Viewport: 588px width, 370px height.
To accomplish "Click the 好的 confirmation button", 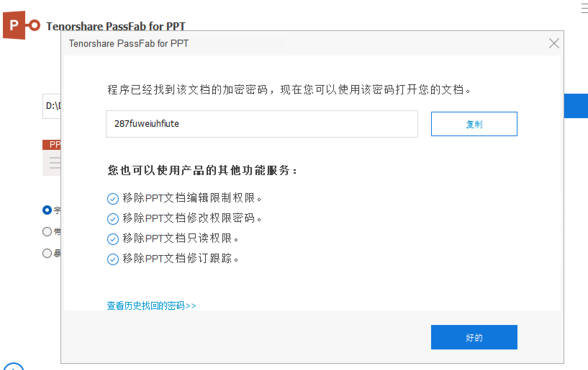I will coord(474,337).
